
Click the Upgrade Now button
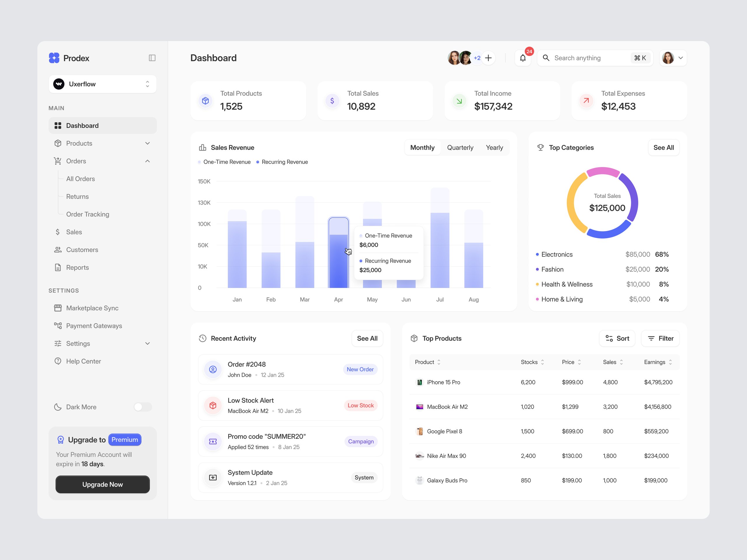tap(102, 484)
